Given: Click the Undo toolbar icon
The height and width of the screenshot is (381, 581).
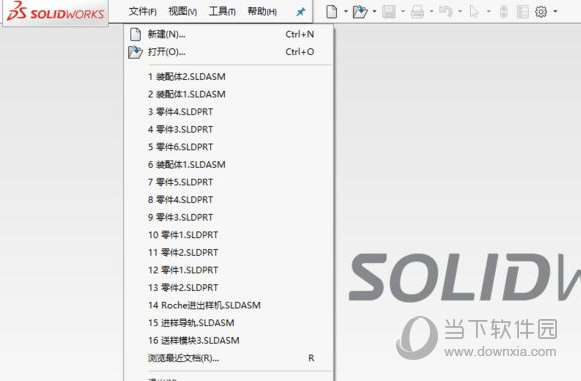Looking at the screenshot, I should [x=446, y=11].
